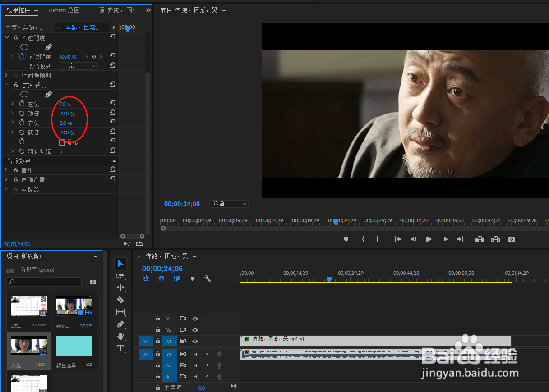549x392 pixels.
Task: Click the 20.0 % bottom crop value
Action: point(67,132)
